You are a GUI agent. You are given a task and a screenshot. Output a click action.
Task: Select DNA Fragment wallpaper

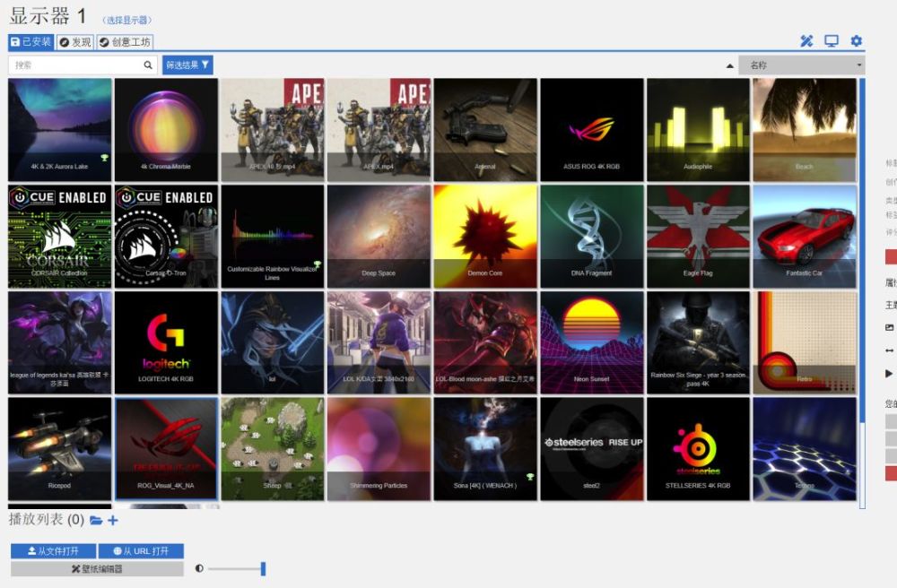click(592, 236)
